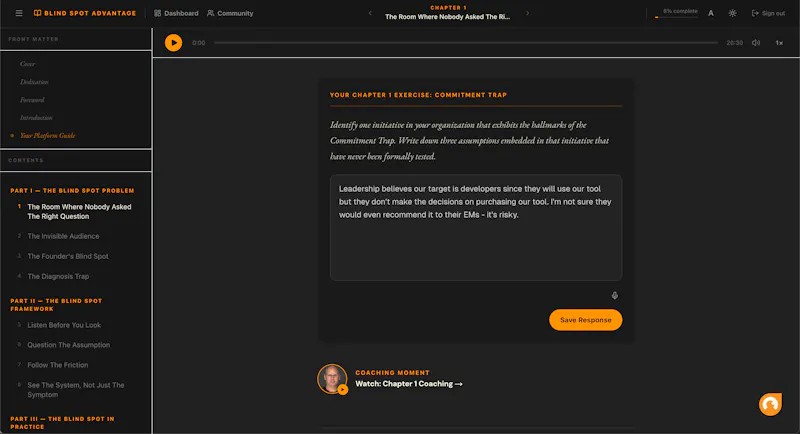This screenshot has height=434, width=800.
Task: Open chapter The Founder's Blind Spot
Action: pos(68,256)
